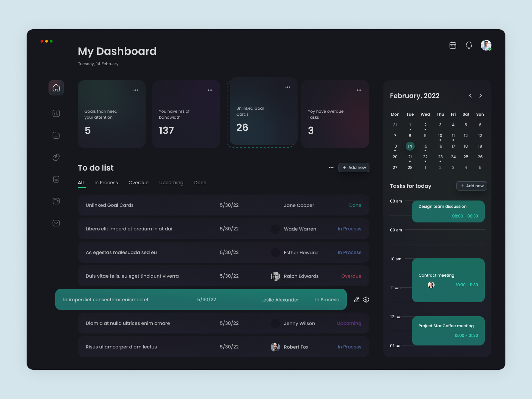The width and height of the screenshot is (532, 399).
Task: Open the Folder icon in the sidebar
Action: pos(56,135)
